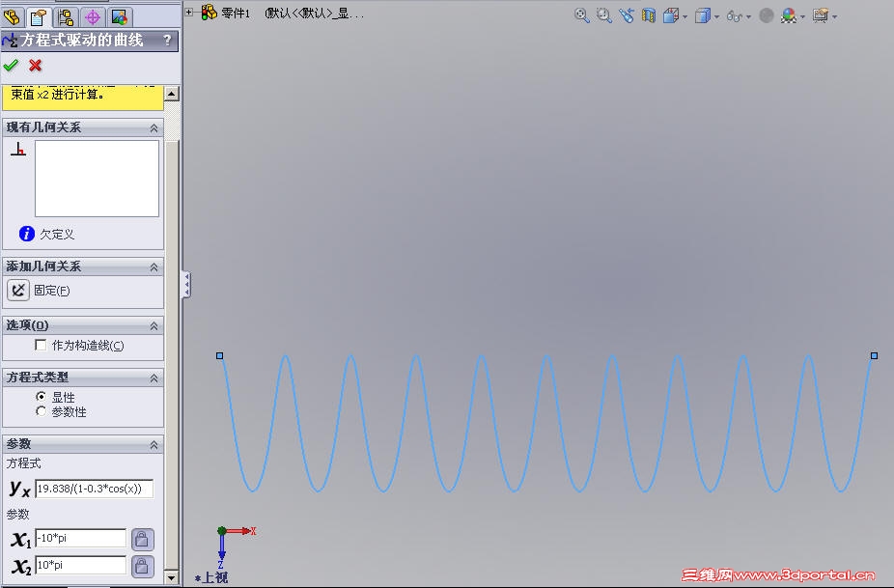
Task: Open the DisplayManager tab
Action: pos(119,17)
